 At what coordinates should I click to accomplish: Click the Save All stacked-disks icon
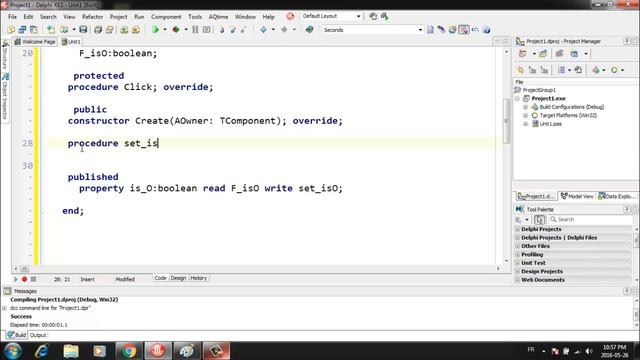pyautogui.click(x=98, y=29)
